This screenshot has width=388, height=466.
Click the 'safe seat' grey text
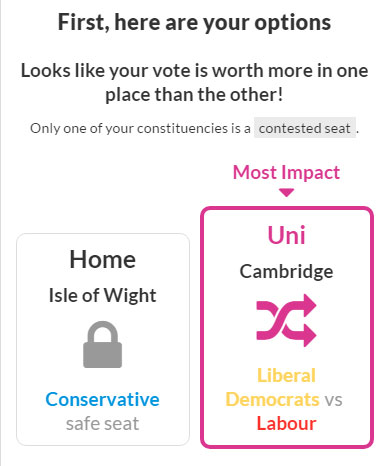coord(102,424)
